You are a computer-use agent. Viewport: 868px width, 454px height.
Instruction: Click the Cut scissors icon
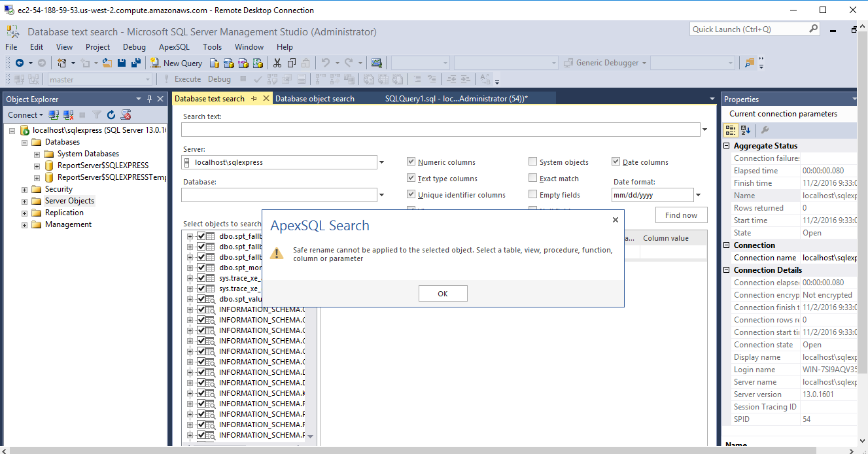click(x=277, y=63)
